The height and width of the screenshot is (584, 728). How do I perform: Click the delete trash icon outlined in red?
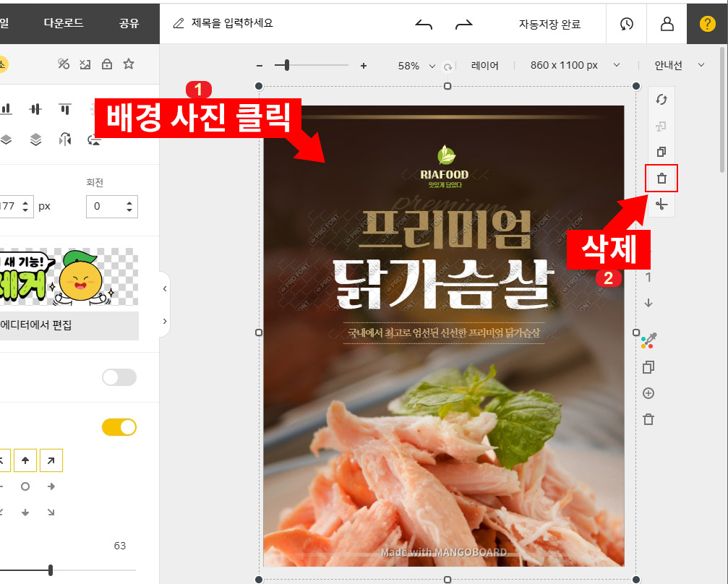pos(661,178)
